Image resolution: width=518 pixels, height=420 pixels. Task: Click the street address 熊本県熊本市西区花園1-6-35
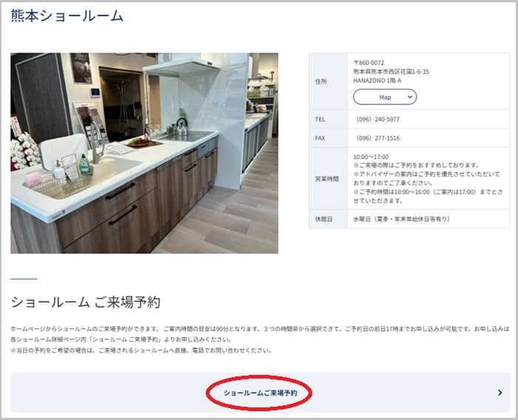[x=391, y=72]
